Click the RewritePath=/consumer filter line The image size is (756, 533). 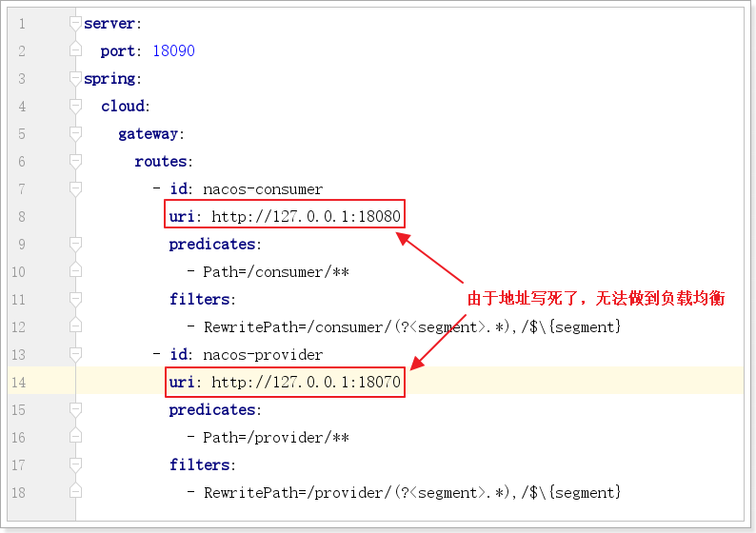(x=411, y=326)
